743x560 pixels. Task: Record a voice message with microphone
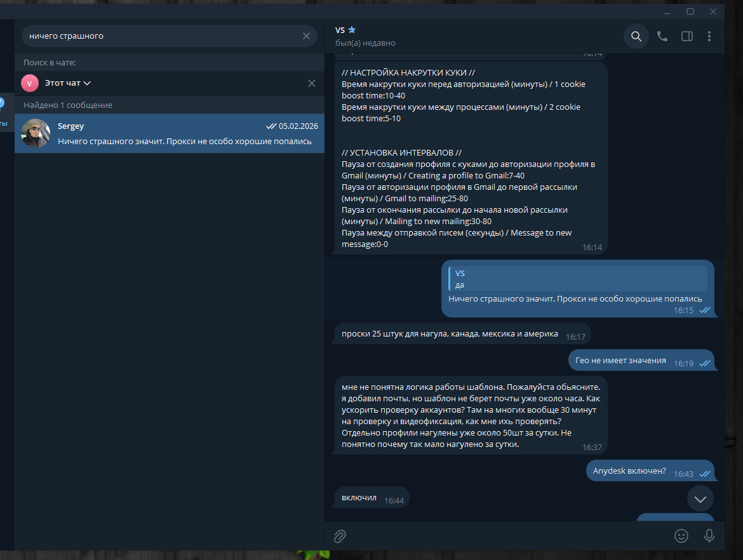(x=709, y=535)
